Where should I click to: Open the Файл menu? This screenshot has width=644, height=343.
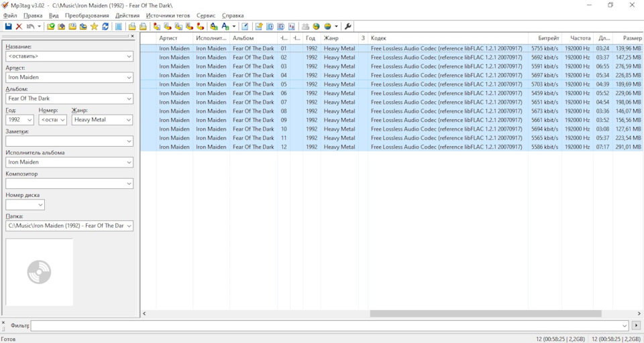point(10,15)
